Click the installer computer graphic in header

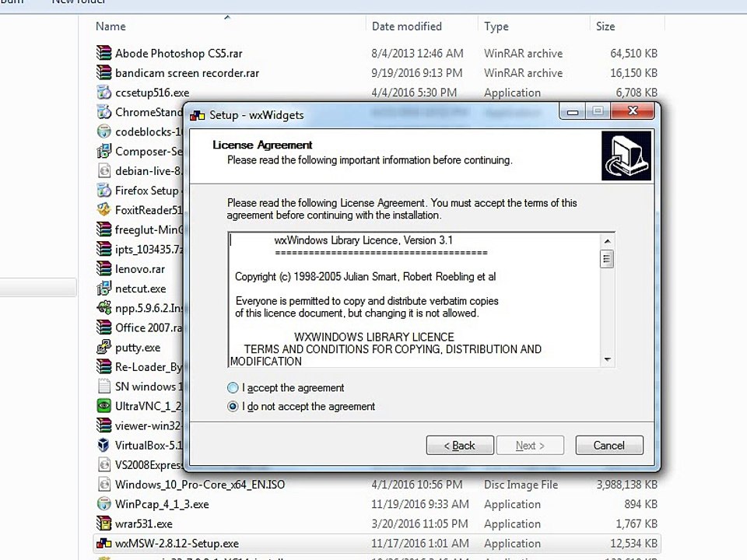click(x=626, y=156)
